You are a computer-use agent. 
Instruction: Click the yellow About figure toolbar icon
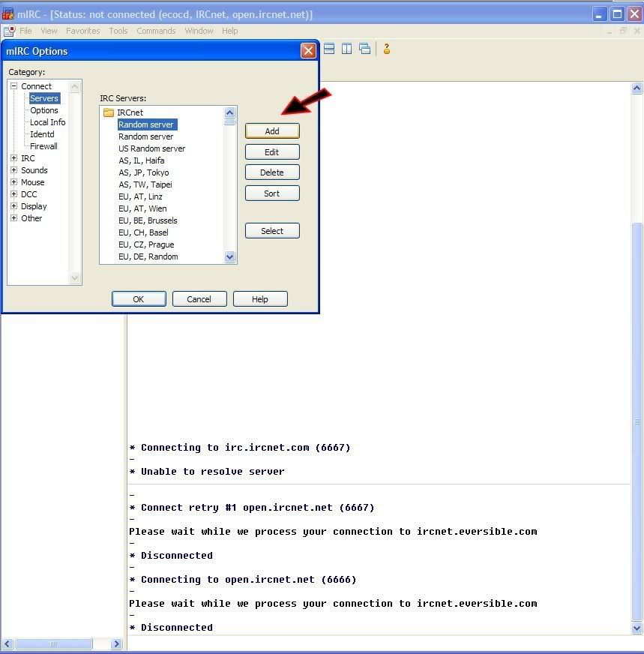tap(387, 49)
